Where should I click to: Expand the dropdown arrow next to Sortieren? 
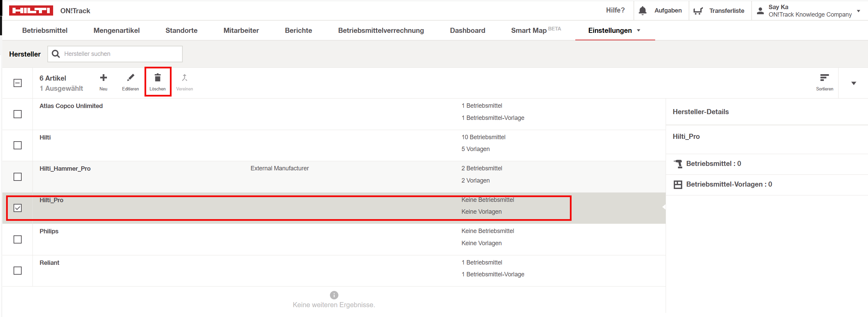pyautogui.click(x=853, y=83)
